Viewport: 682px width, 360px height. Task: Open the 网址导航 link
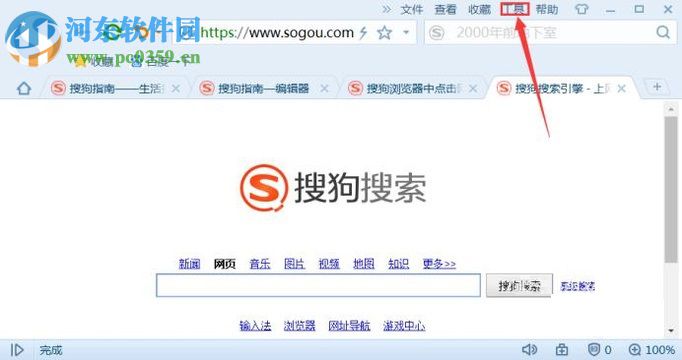click(349, 325)
